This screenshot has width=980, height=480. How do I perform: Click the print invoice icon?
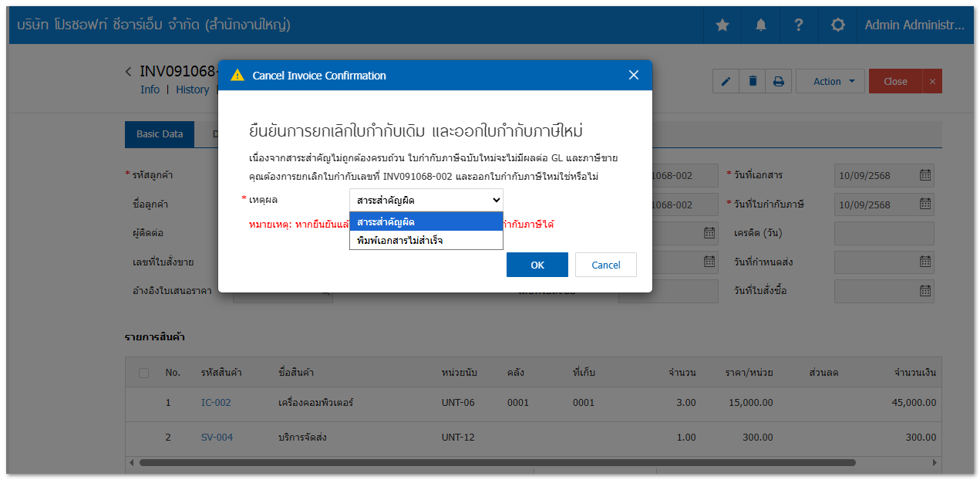(779, 82)
